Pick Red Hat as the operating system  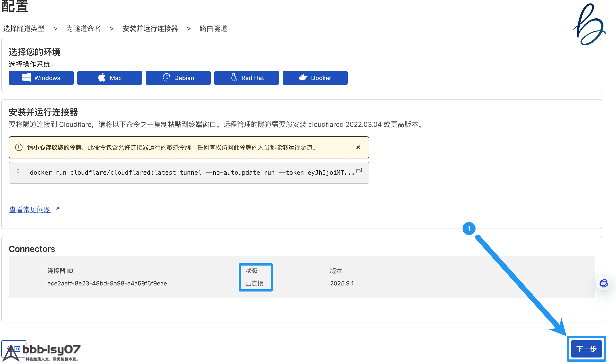pos(246,78)
